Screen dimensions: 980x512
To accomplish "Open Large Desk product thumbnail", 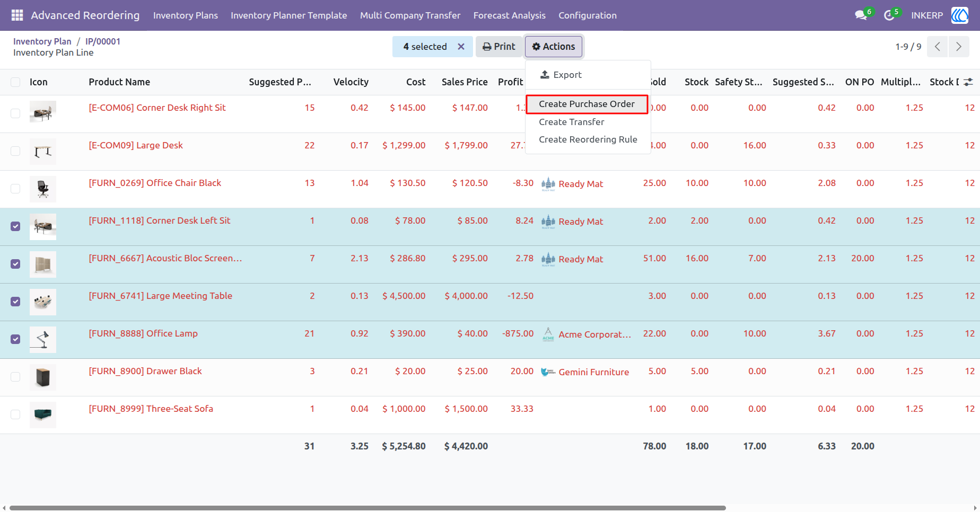I will click(x=43, y=152).
